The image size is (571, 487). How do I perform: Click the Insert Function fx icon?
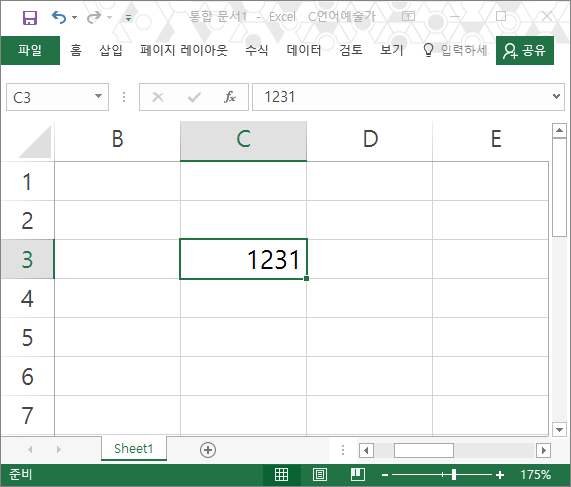click(x=230, y=97)
